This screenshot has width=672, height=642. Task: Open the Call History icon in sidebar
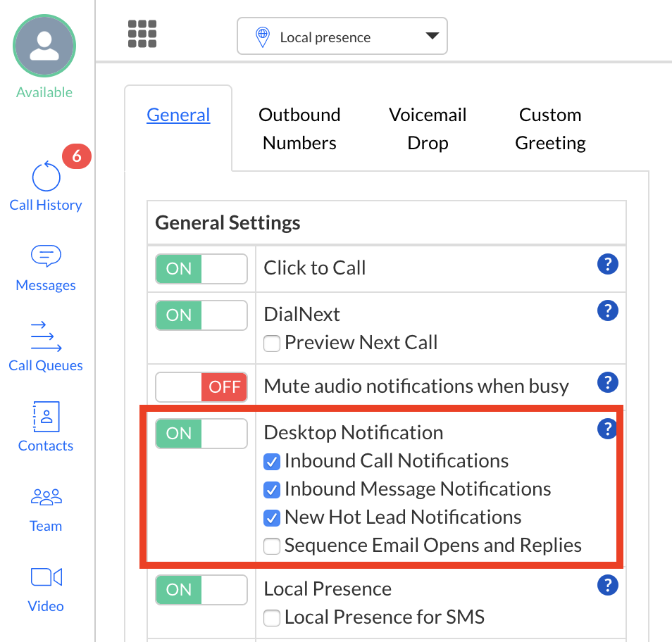[x=46, y=178]
